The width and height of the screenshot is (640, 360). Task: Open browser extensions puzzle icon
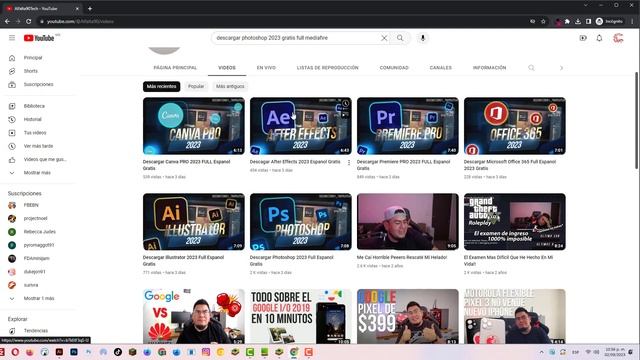[567, 21]
